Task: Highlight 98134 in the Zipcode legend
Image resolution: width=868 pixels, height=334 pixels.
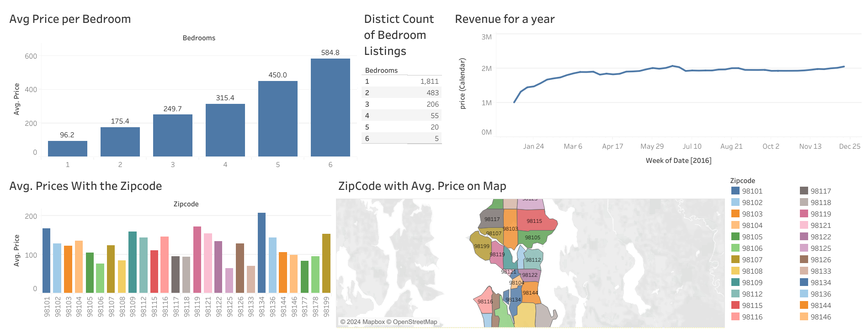Action: 804,282
